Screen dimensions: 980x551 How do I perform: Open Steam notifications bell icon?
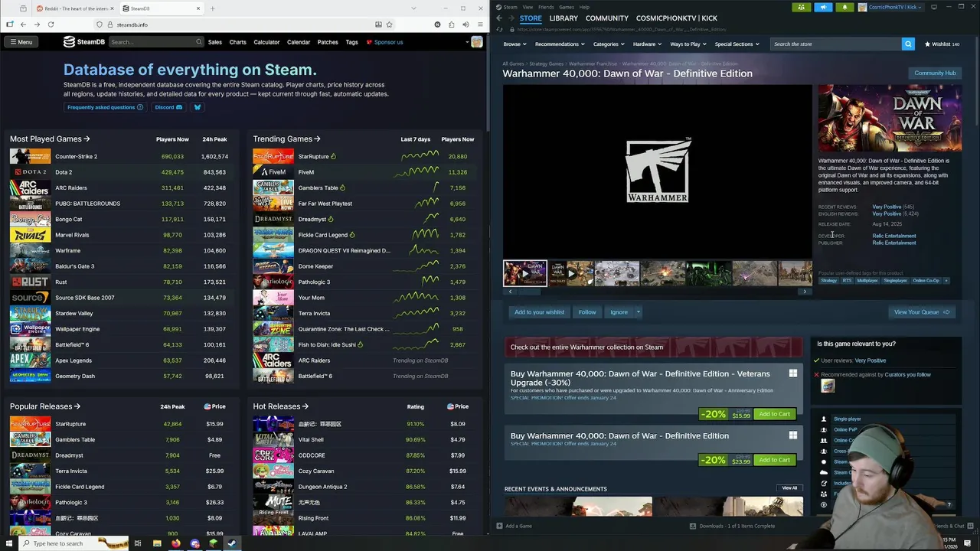pyautogui.click(x=844, y=7)
